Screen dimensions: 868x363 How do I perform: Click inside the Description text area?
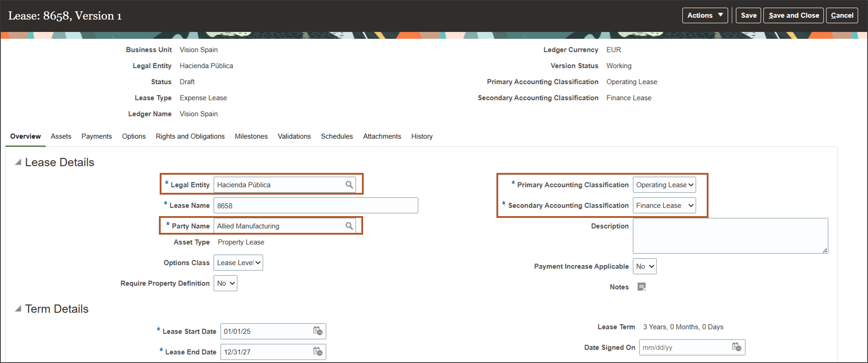pyautogui.click(x=730, y=235)
